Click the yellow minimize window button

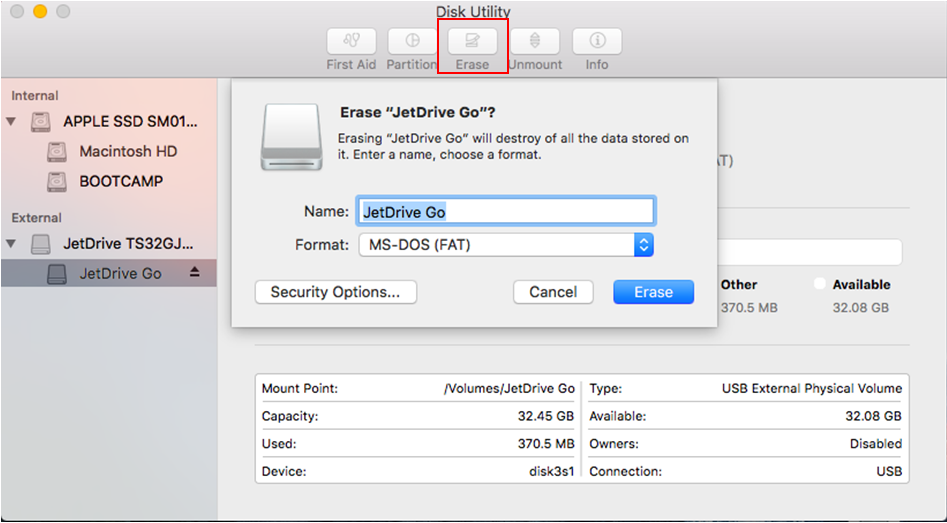(40, 11)
